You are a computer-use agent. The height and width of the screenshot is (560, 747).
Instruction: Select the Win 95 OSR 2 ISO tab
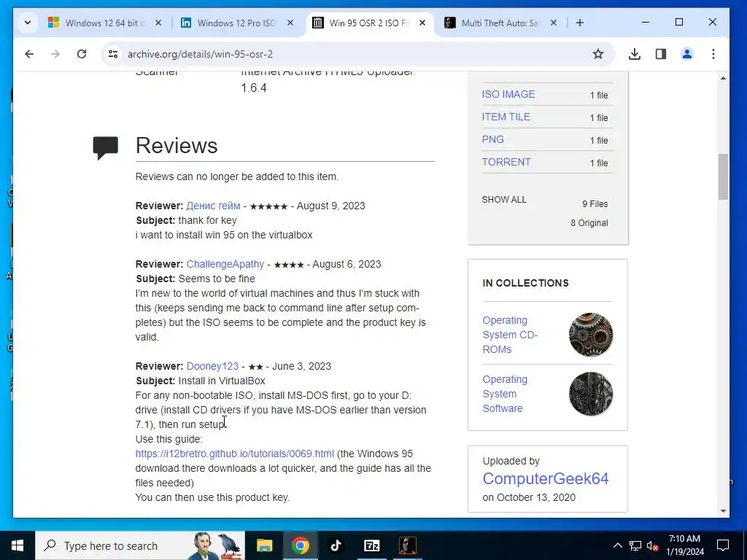tap(368, 23)
